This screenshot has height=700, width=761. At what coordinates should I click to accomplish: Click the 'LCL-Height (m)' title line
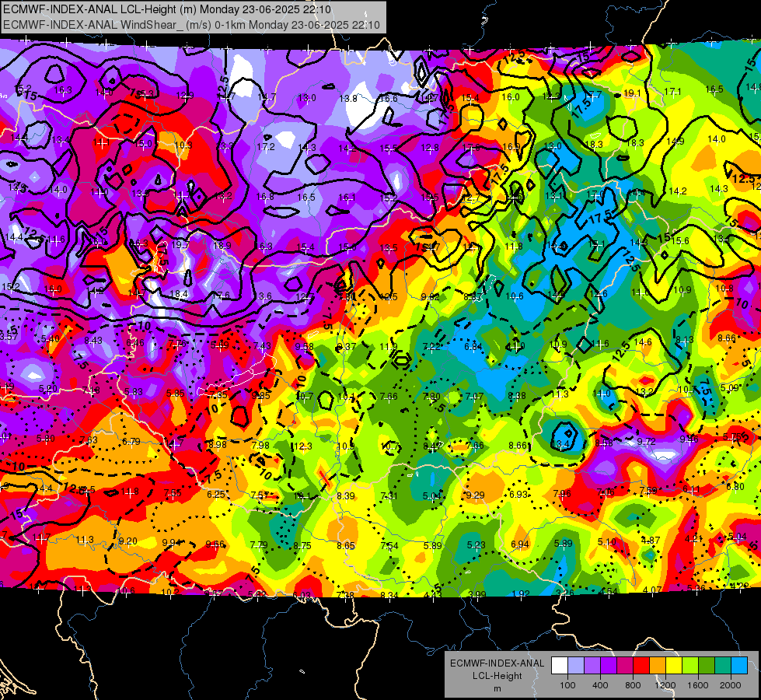click(167, 9)
